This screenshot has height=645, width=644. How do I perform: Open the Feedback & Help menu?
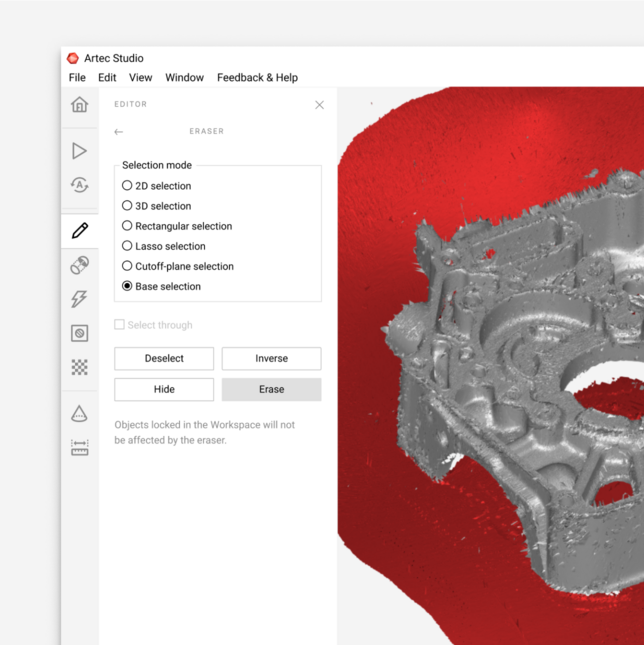[257, 78]
